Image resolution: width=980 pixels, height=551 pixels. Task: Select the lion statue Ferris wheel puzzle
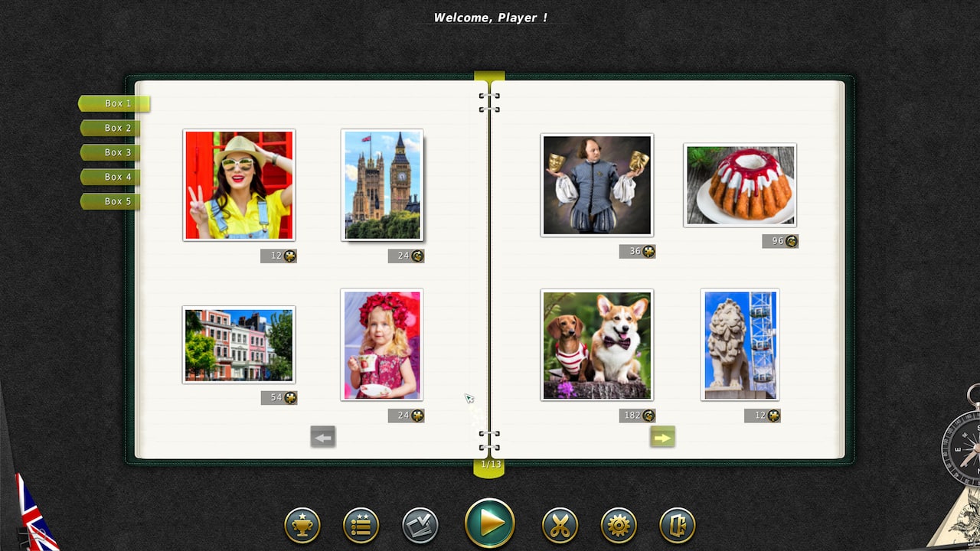tap(740, 345)
